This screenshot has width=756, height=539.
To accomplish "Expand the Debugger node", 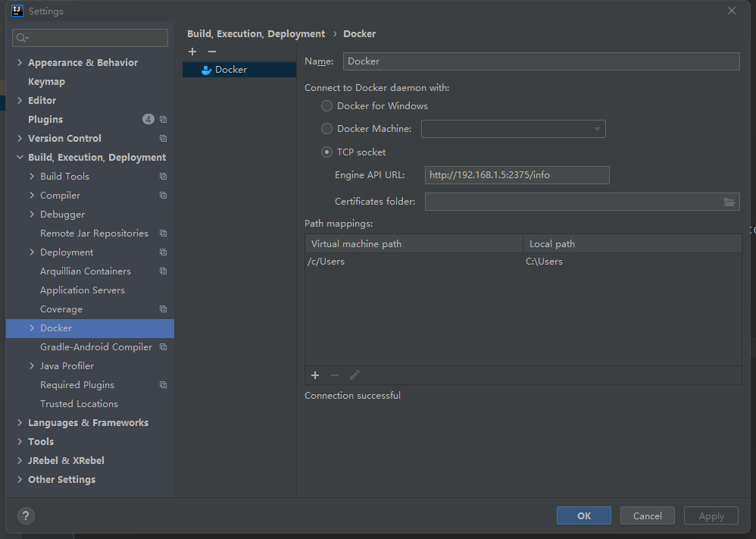I will pyautogui.click(x=32, y=215).
